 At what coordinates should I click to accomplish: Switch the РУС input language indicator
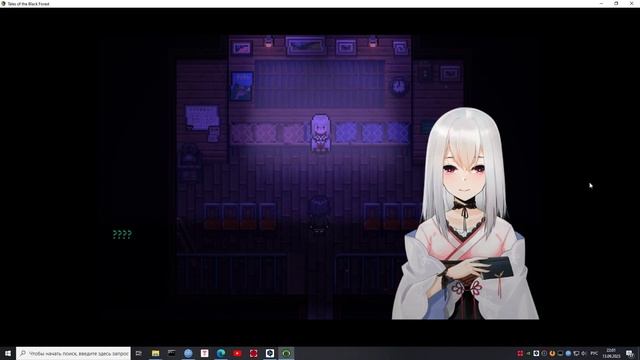594,353
